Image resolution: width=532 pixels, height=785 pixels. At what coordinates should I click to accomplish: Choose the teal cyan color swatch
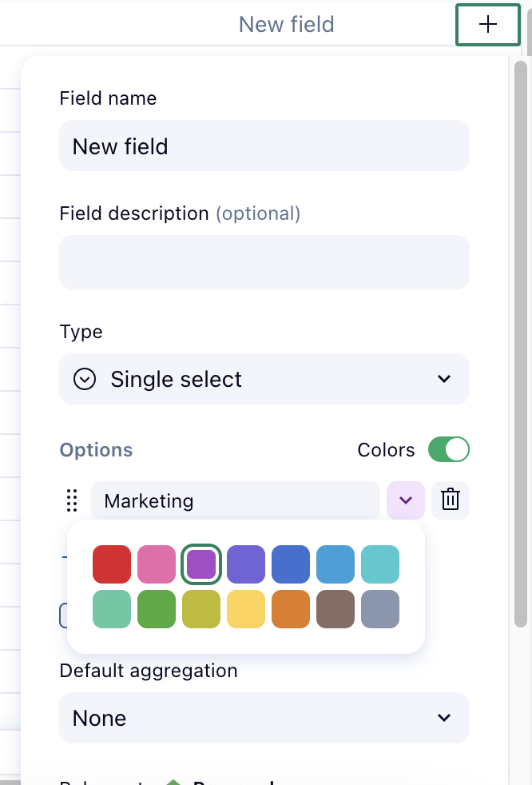pyautogui.click(x=380, y=564)
